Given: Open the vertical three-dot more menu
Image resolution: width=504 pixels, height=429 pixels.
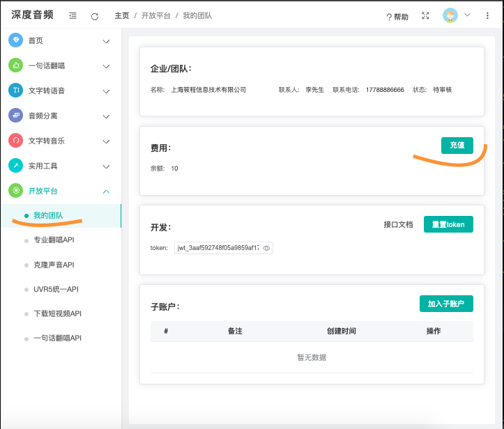Looking at the screenshot, I should click(487, 15).
